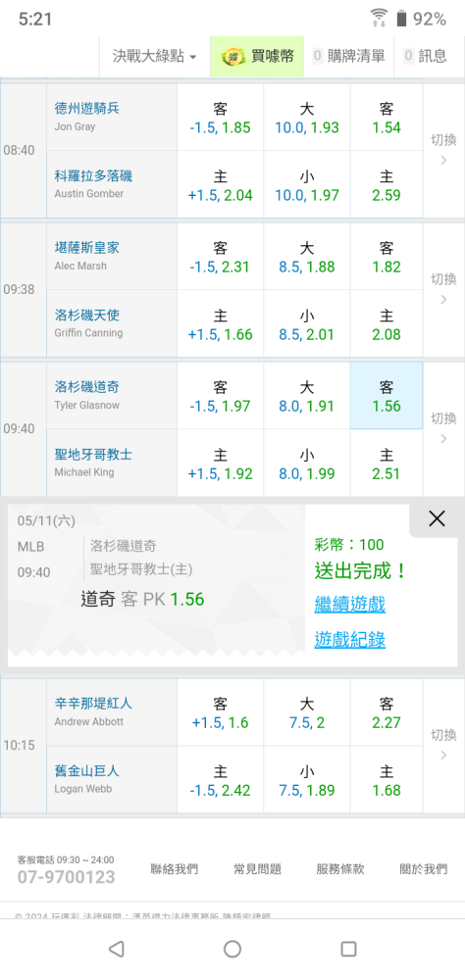Tap Android back navigation icon
This screenshot has height=980, width=465.
[117, 949]
